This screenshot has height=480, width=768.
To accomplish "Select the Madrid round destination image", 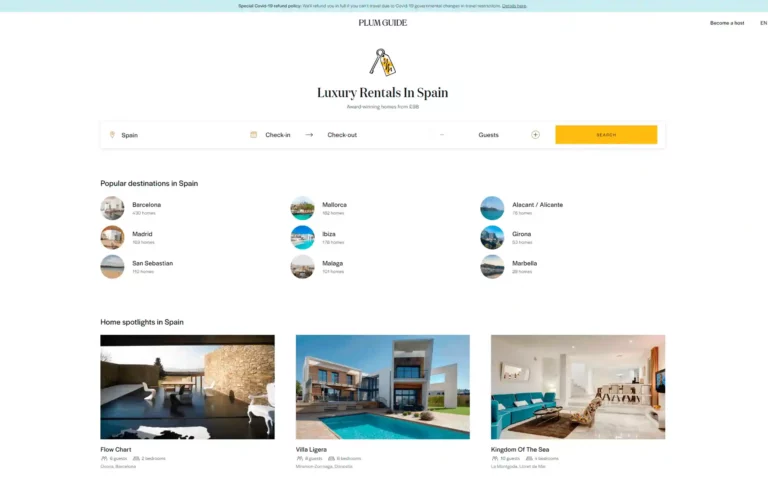I will click(112, 237).
